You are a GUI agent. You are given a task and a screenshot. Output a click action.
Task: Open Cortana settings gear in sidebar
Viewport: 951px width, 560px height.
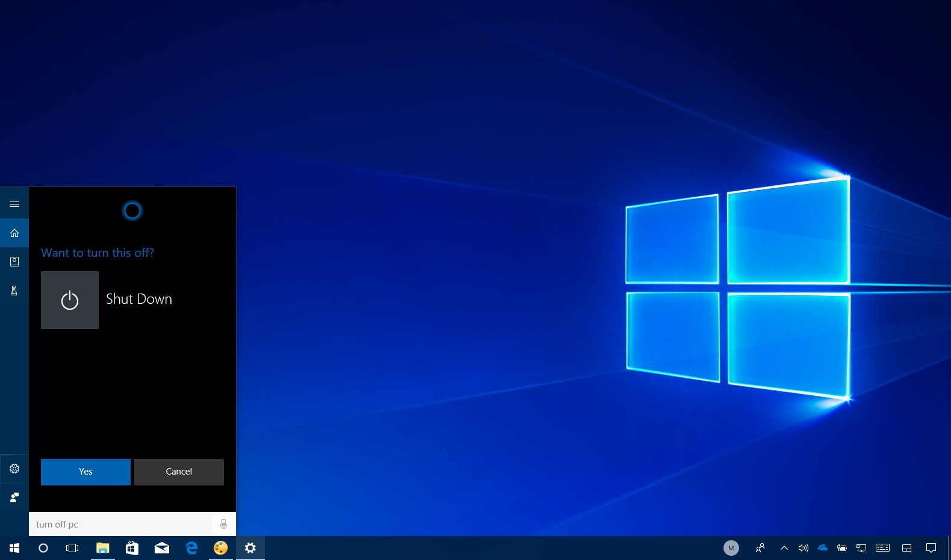click(14, 469)
